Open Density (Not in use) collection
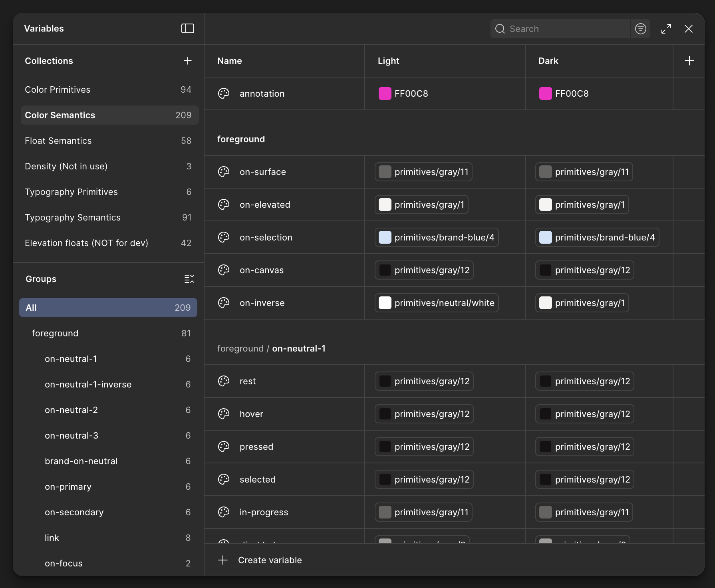The image size is (715, 588). 109,166
